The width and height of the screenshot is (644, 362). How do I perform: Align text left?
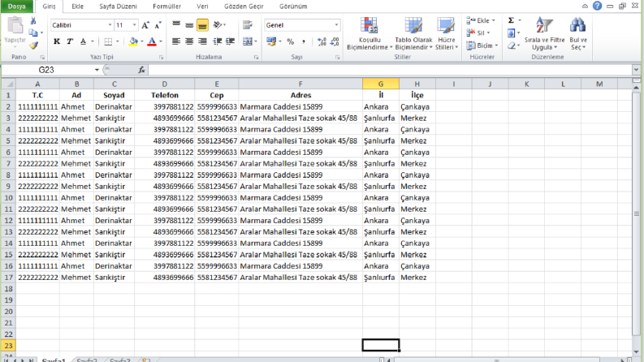(x=176, y=41)
